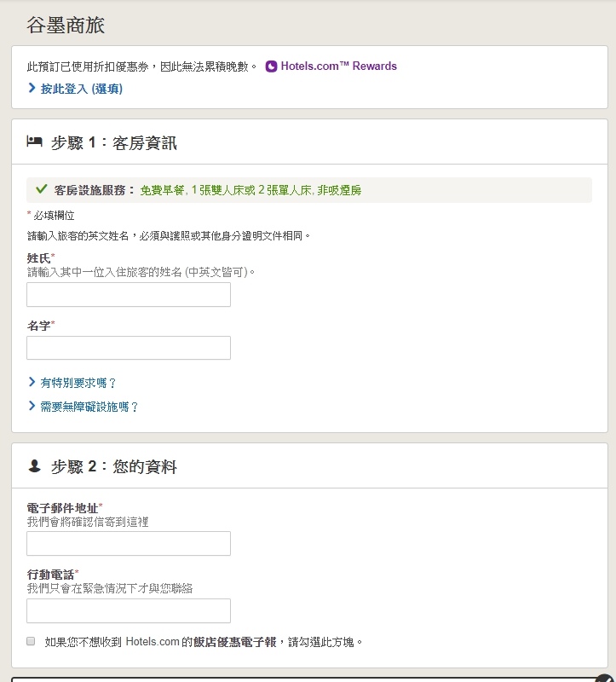This screenshot has height=682, width=616.
Task: Click the * 必填欄位 note
Action: coord(50,216)
